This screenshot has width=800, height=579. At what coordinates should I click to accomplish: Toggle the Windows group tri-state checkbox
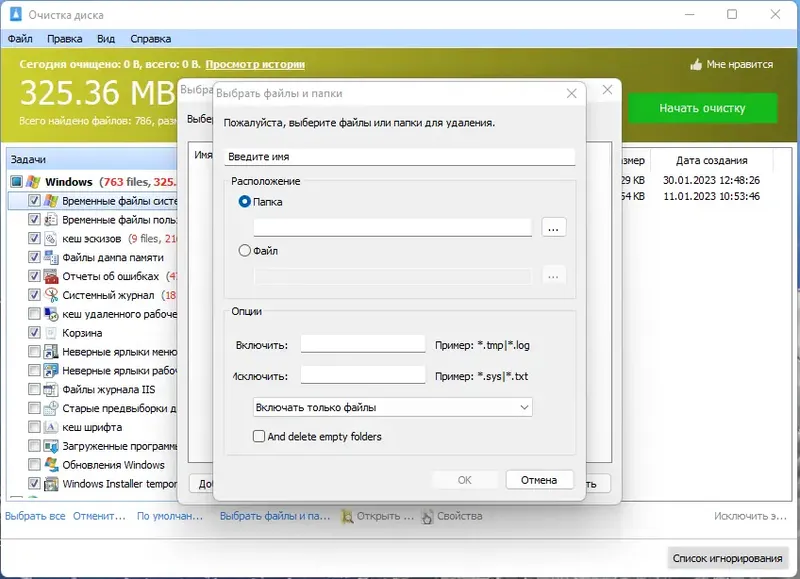click(16, 182)
